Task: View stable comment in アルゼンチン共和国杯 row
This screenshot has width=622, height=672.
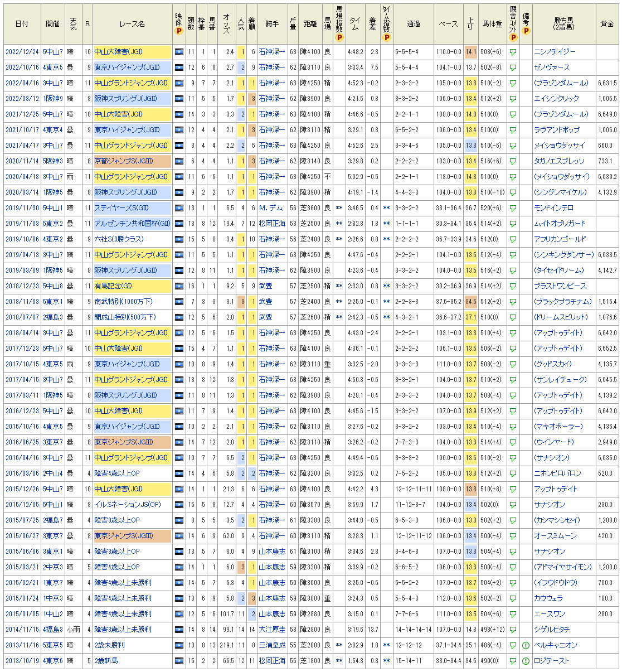Action: point(513,224)
